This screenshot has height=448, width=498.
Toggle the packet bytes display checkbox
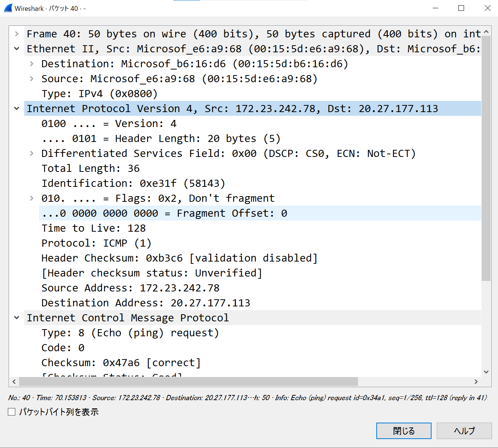pos(12,412)
